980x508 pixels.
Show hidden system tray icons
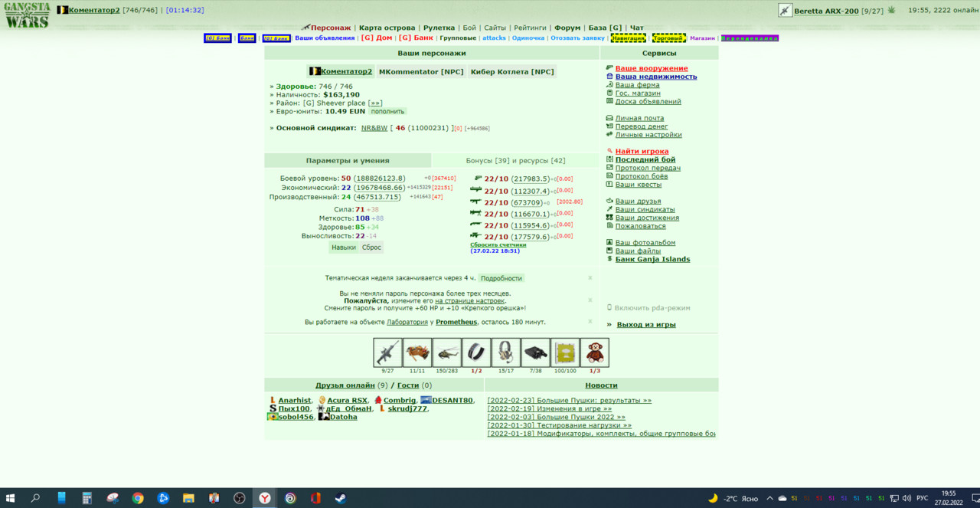click(769, 498)
